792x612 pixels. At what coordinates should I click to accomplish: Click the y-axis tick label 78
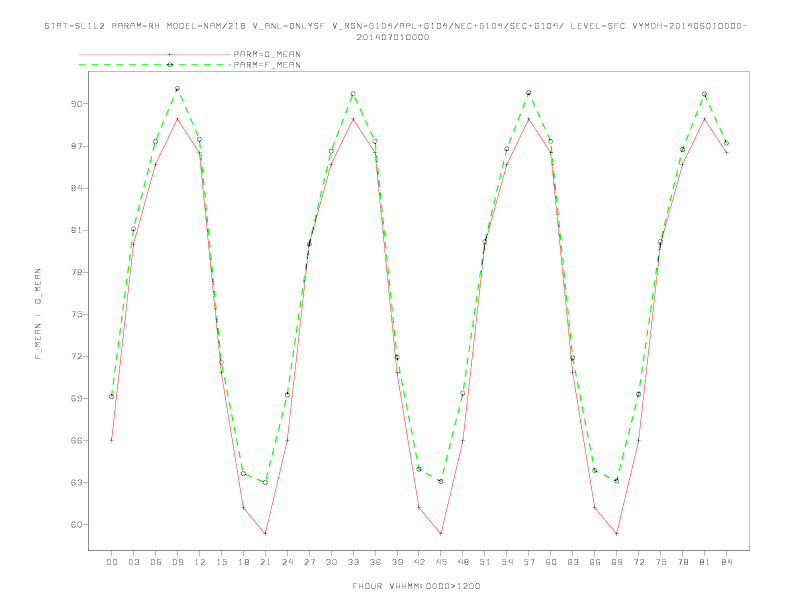pos(76,272)
